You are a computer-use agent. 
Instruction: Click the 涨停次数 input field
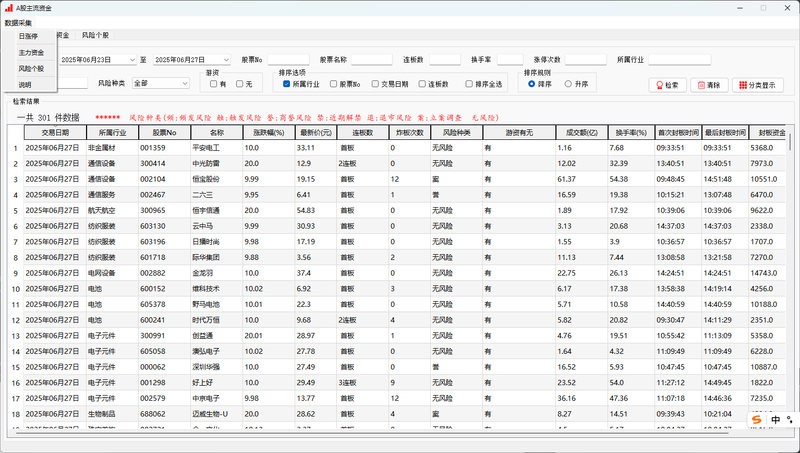[x=586, y=60]
